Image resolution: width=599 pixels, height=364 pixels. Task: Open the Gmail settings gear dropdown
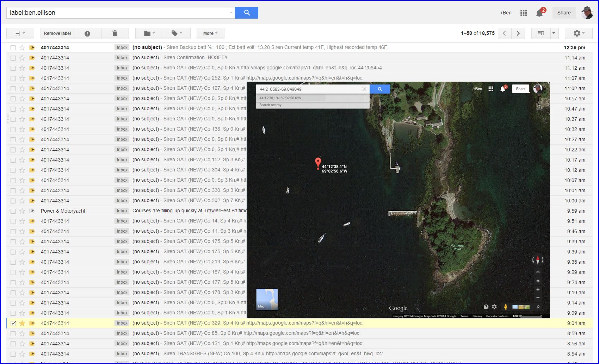coord(579,33)
